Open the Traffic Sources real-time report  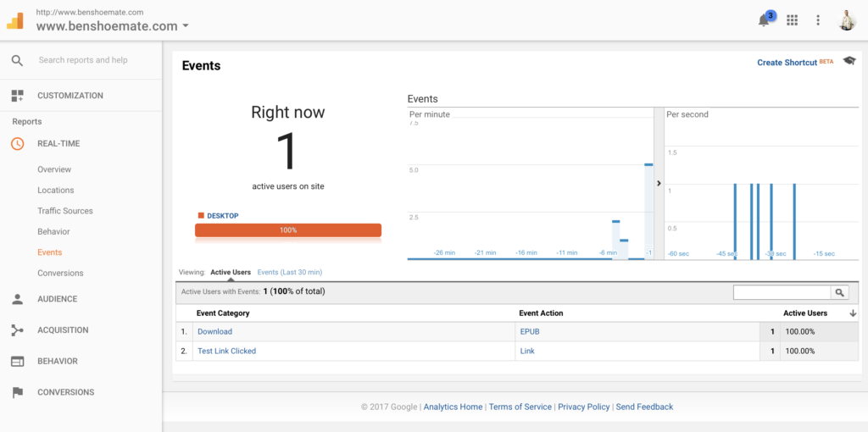point(65,211)
